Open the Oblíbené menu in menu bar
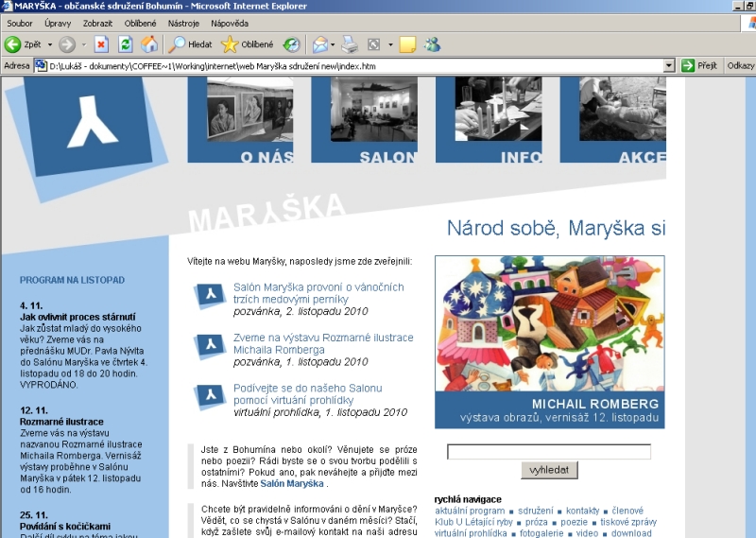 point(140,23)
